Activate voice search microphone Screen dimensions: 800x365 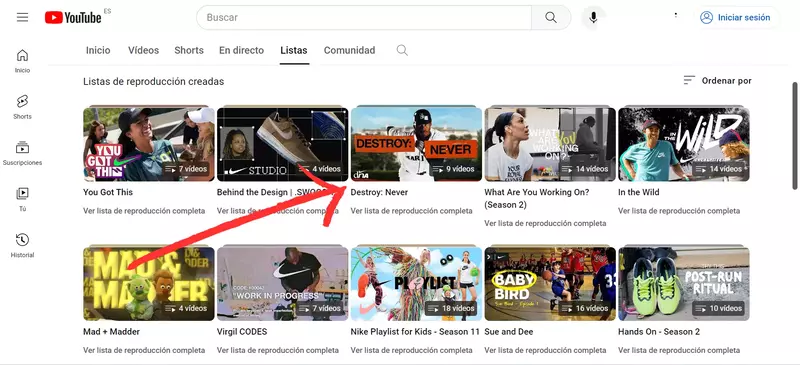tap(593, 17)
